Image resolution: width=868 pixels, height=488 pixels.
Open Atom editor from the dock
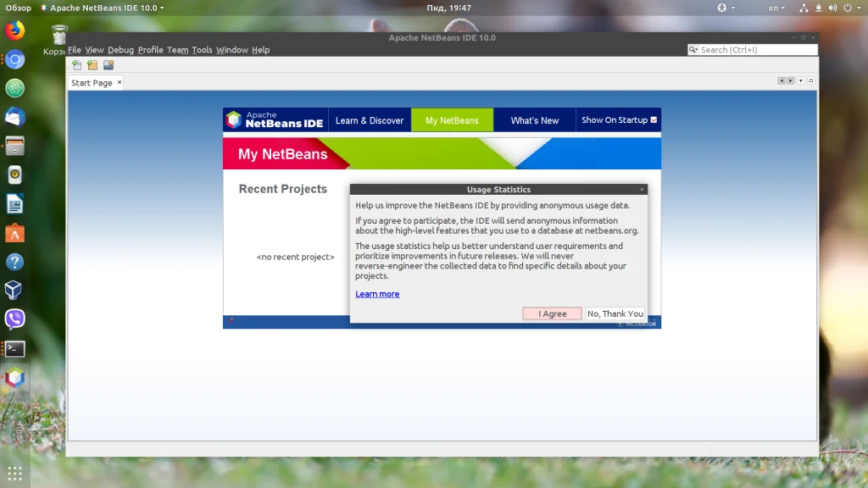pos(15,88)
